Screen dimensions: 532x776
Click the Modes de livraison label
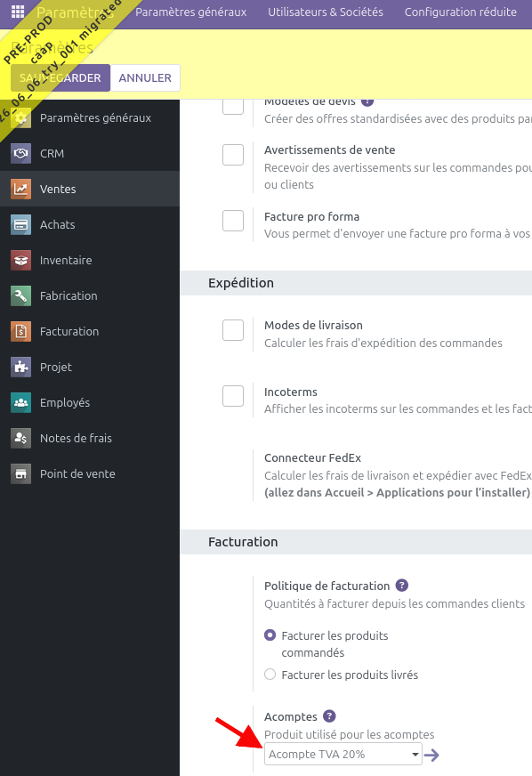314,325
